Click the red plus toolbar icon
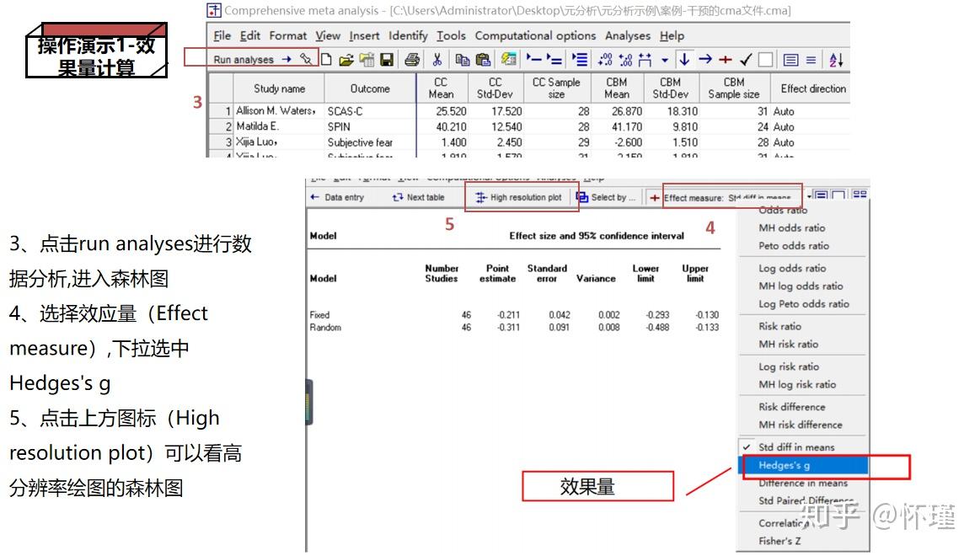Image resolution: width=980 pixels, height=556 pixels. [725, 59]
